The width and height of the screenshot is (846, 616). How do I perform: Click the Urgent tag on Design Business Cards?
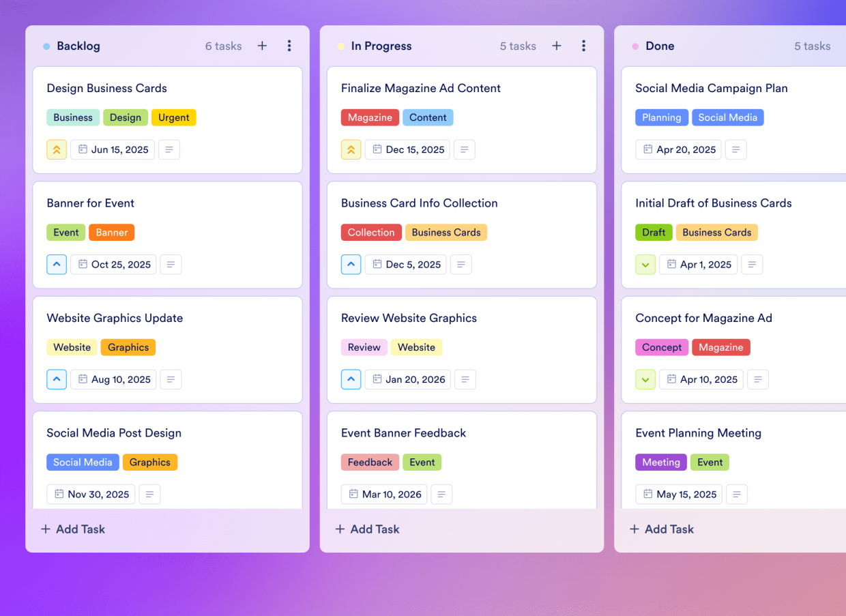pos(174,117)
